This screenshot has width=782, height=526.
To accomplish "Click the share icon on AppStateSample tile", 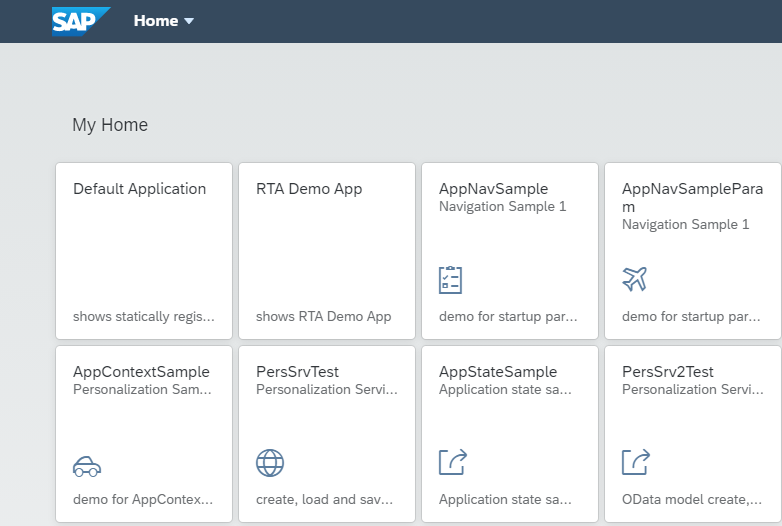I will click(453, 462).
